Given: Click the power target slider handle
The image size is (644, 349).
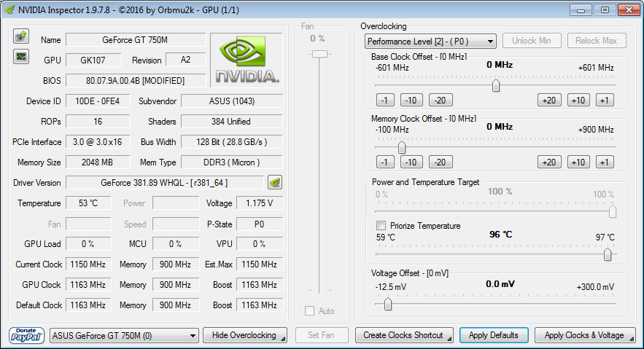Looking at the screenshot, I should (x=613, y=211).
